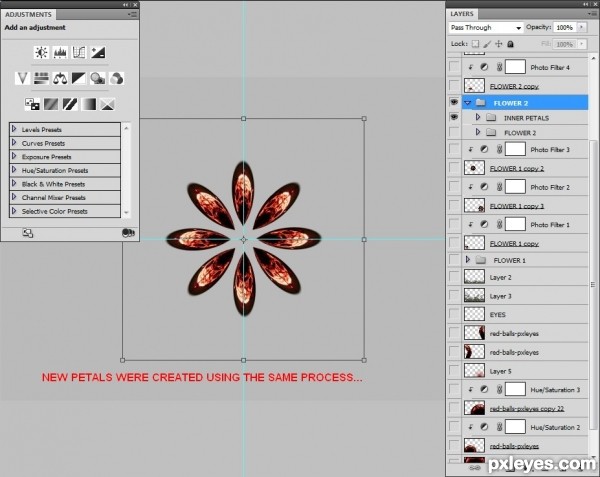Lock image pixels brush icon
The height and width of the screenshot is (477, 600).
tap(487, 44)
